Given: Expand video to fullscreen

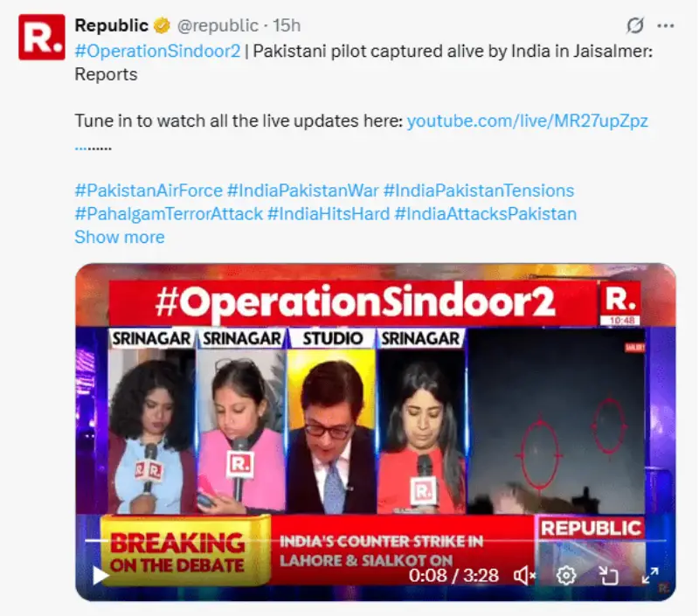Looking at the screenshot, I should [650, 576].
